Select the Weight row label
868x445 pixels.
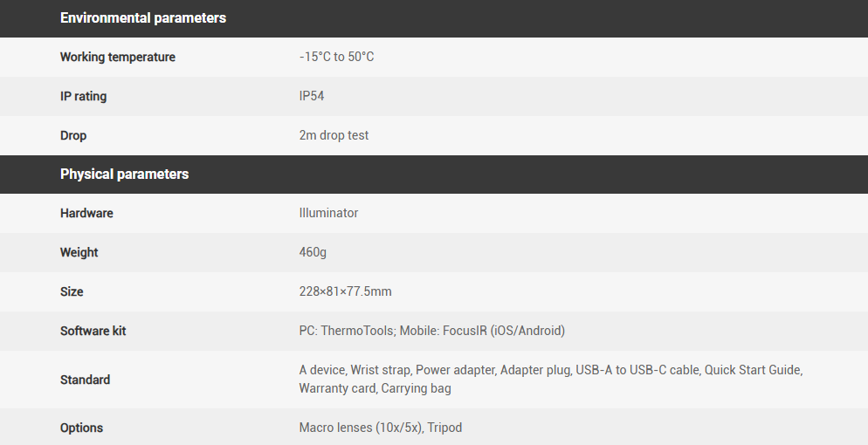coord(79,253)
